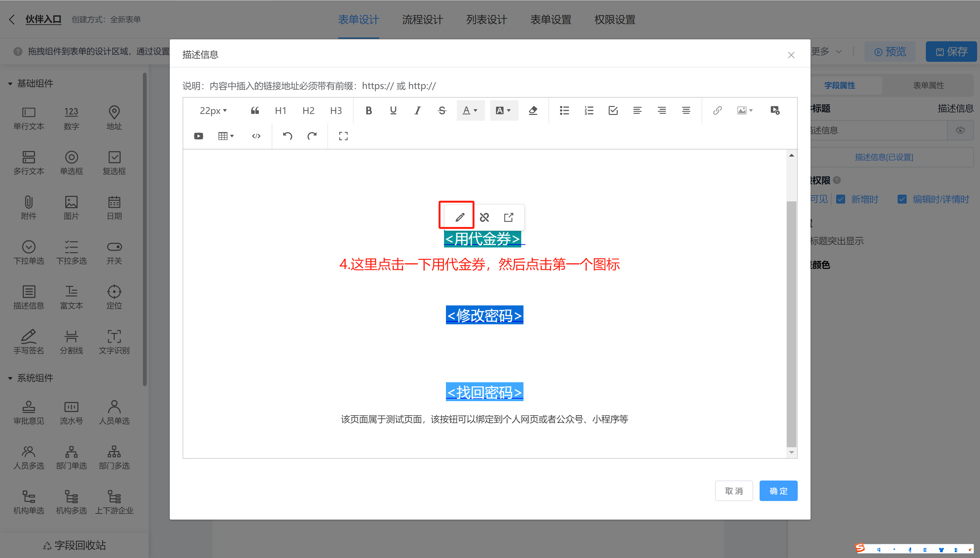Open the table insert dropdown
The image size is (980, 558).
click(226, 136)
